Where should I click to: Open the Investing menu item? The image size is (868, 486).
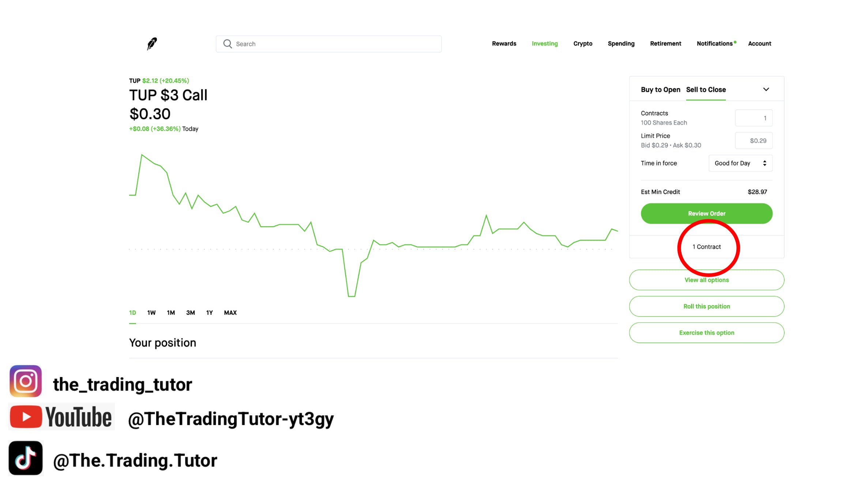coord(544,44)
